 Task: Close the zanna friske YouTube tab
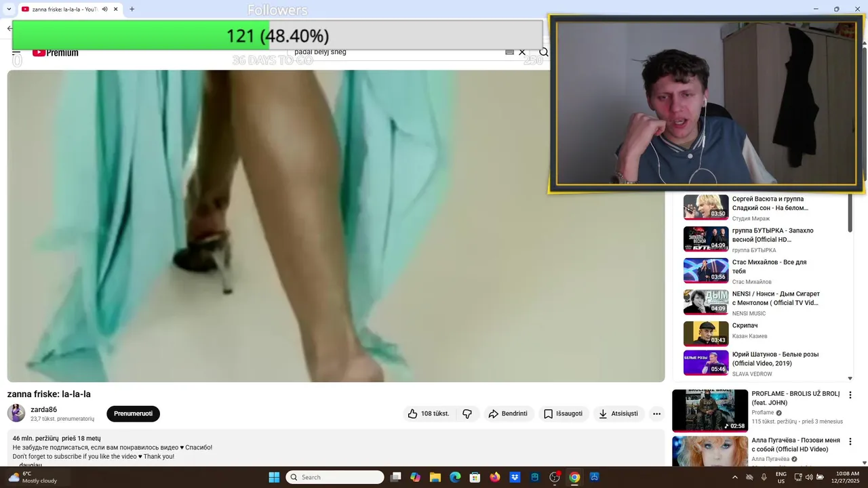pyautogui.click(x=116, y=9)
